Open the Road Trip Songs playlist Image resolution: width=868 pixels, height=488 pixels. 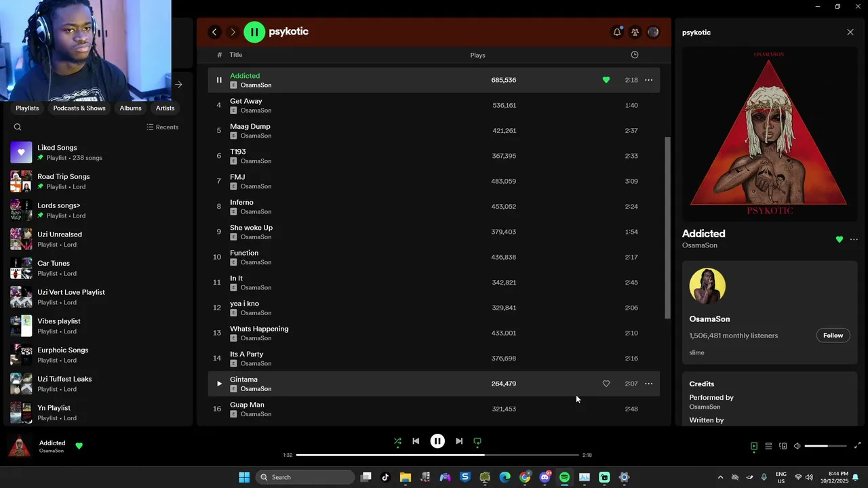click(x=95, y=181)
